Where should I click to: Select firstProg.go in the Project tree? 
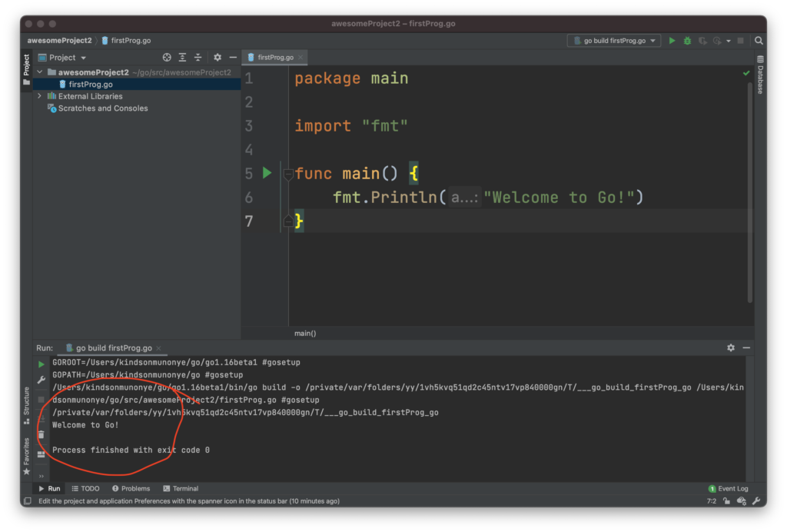(x=90, y=85)
